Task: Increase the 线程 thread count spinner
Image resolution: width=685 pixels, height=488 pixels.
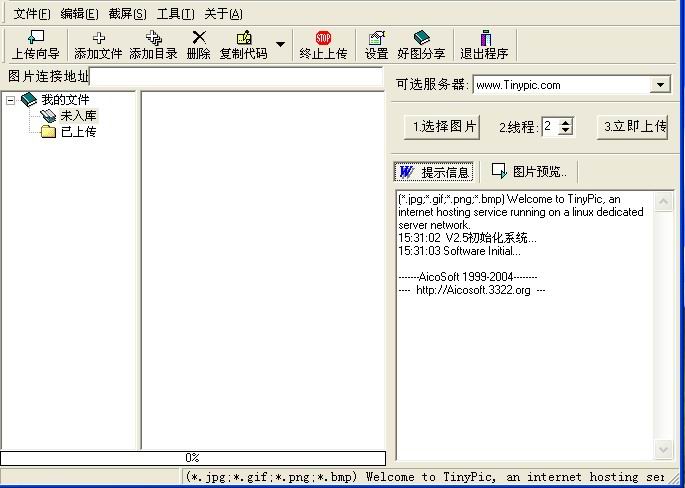Action: 566,122
